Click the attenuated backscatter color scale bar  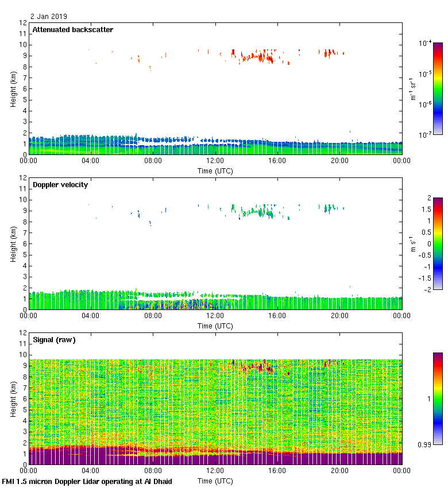pos(438,88)
